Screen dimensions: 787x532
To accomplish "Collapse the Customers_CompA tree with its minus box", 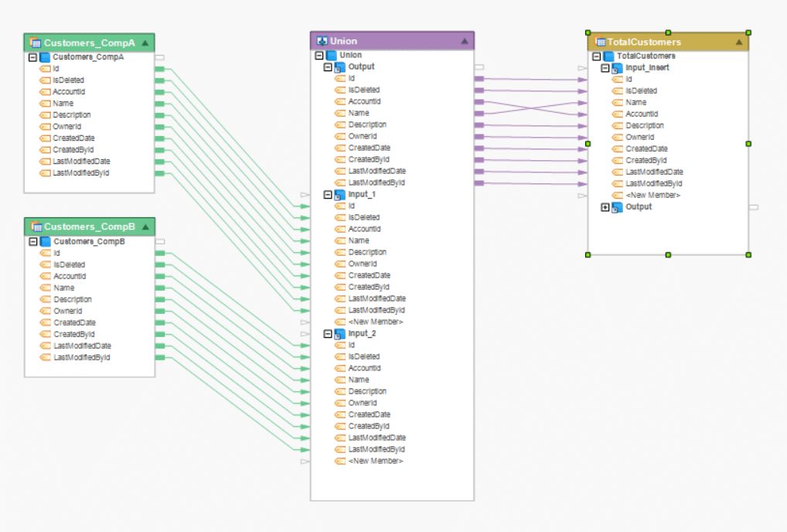I will 31,56.
